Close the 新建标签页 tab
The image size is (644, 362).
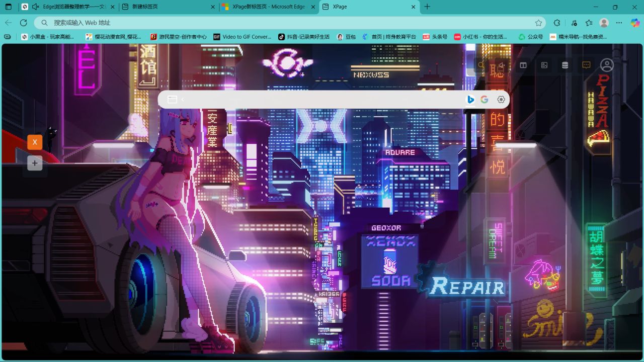click(213, 7)
